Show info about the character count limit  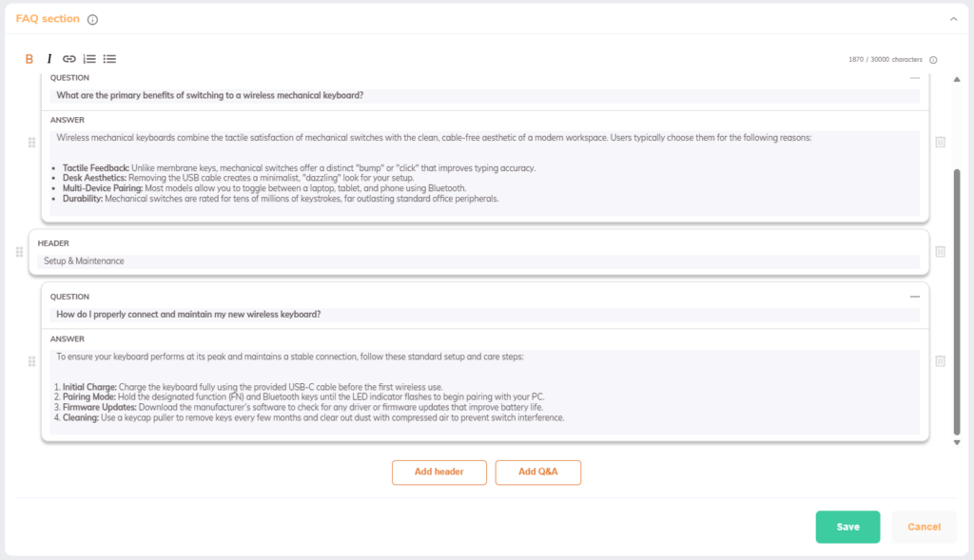(x=933, y=60)
